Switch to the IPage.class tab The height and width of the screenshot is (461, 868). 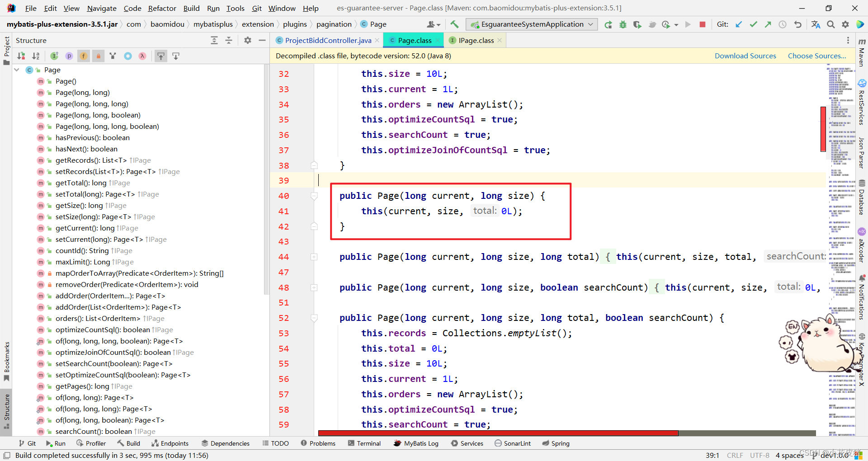pos(475,40)
